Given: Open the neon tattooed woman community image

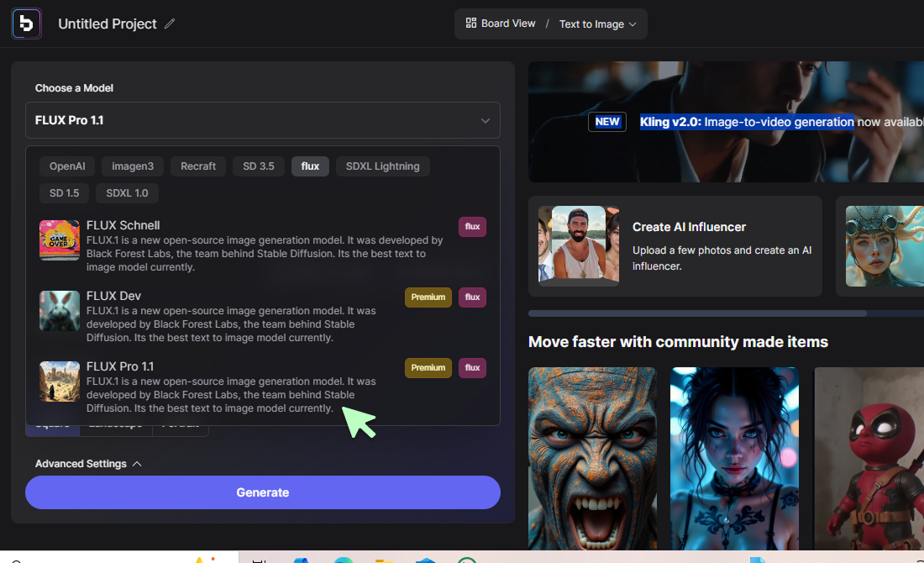Looking at the screenshot, I should click(735, 459).
